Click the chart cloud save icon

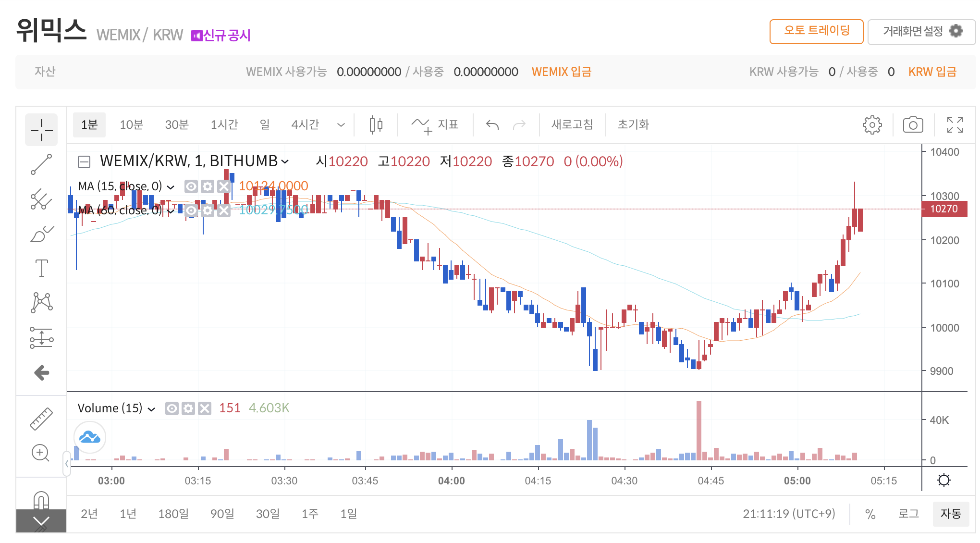click(x=90, y=437)
